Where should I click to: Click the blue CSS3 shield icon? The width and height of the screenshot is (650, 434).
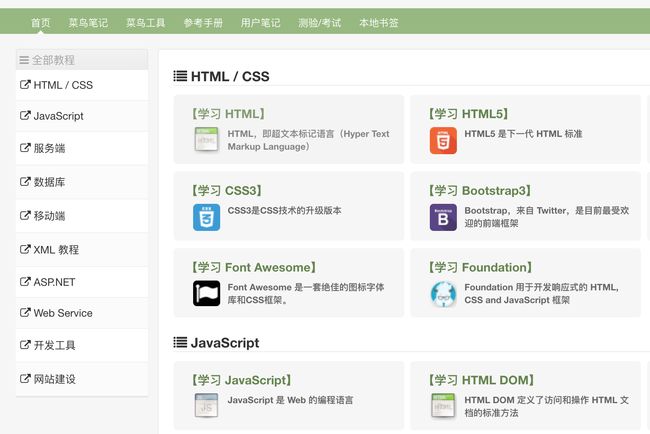click(206, 217)
